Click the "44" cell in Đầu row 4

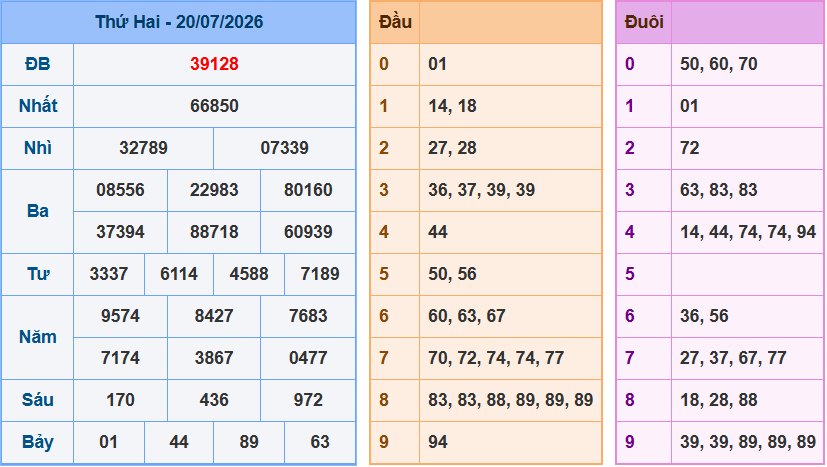[511, 232]
